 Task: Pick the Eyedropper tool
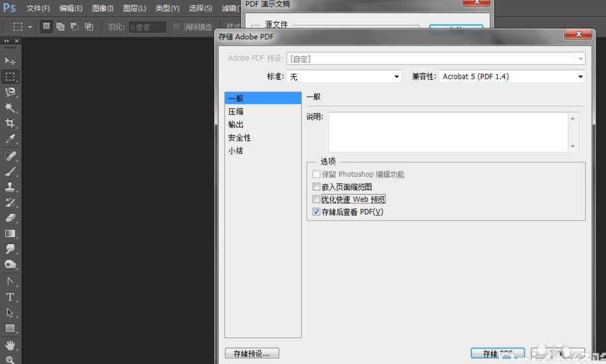point(10,139)
